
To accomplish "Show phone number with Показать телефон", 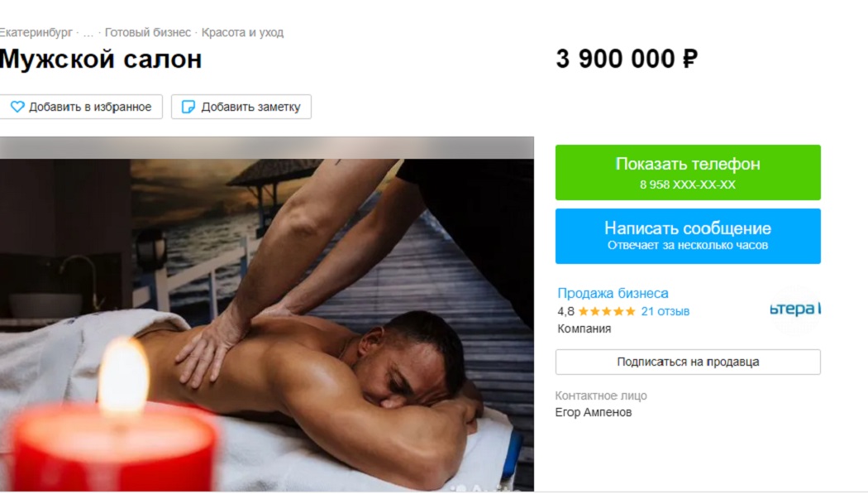I will point(688,172).
